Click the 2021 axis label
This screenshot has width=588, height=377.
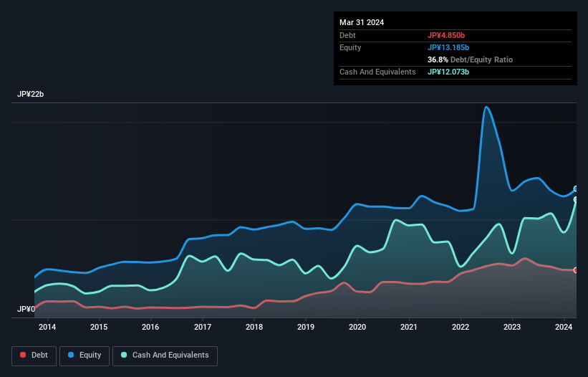coord(409,327)
